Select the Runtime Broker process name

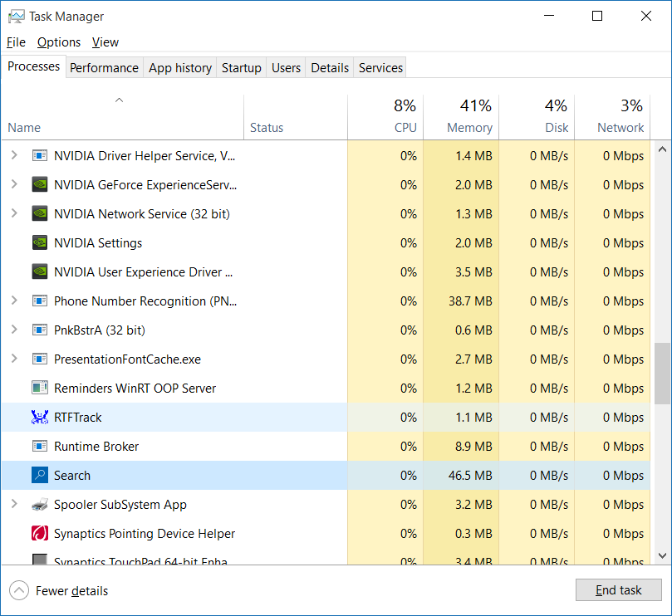coord(96,447)
